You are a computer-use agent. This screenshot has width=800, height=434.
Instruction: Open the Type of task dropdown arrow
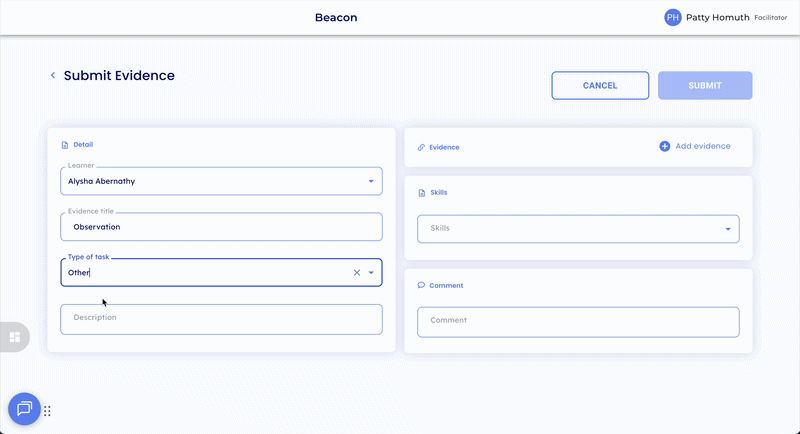(371, 272)
